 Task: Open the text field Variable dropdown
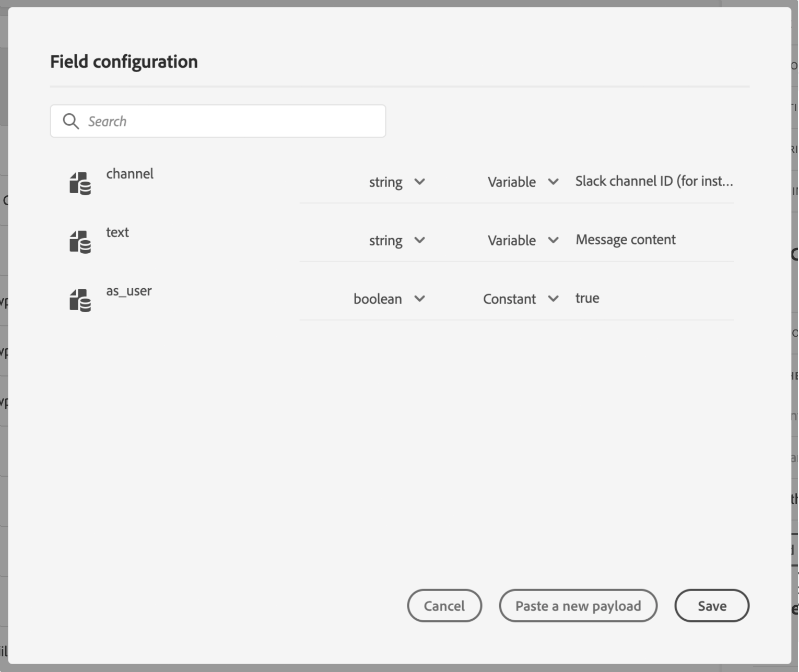click(x=523, y=240)
